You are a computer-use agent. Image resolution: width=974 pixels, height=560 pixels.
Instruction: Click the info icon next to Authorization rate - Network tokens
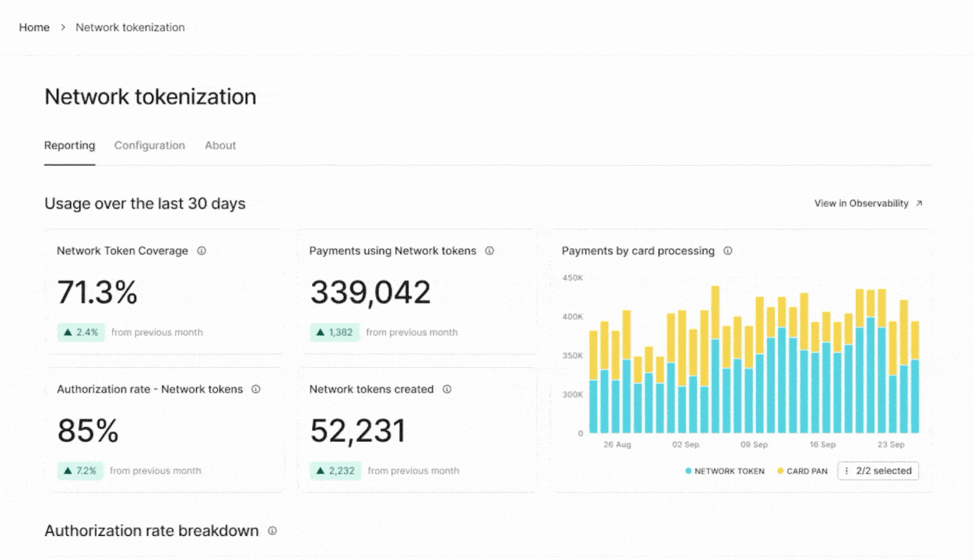[x=256, y=389]
